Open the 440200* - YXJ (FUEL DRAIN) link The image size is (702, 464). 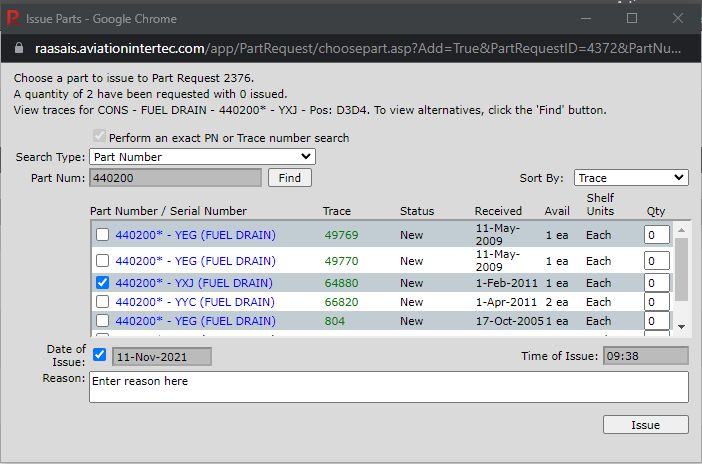pos(194,283)
